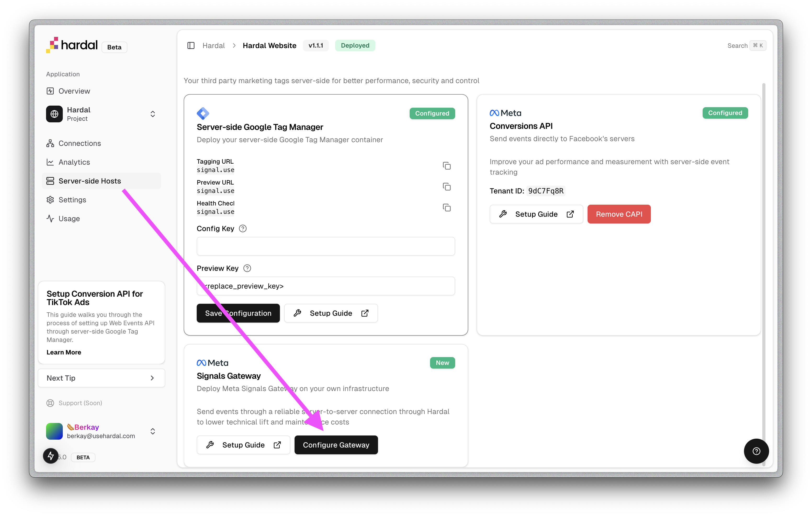Open the Signals Gateway Setup Guide
This screenshot has height=516, width=812.
pyautogui.click(x=243, y=445)
